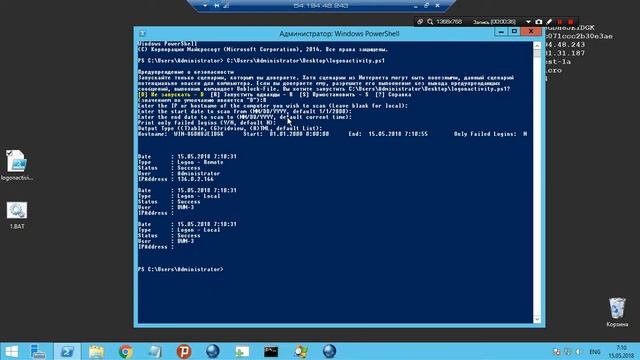Viewport: 640px width, 360px height.
Task: Launch Google Chrome from the taskbar
Action: 125,351
